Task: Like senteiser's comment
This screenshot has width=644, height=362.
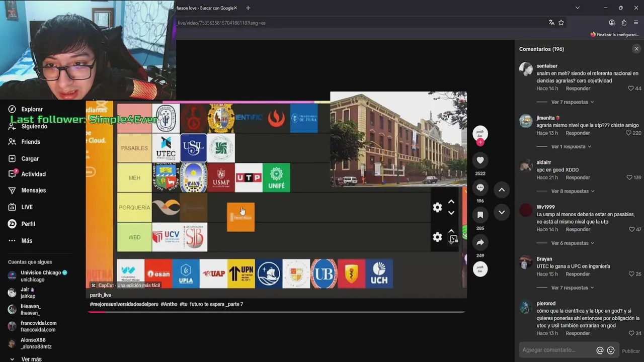Action: coord(631,88)
